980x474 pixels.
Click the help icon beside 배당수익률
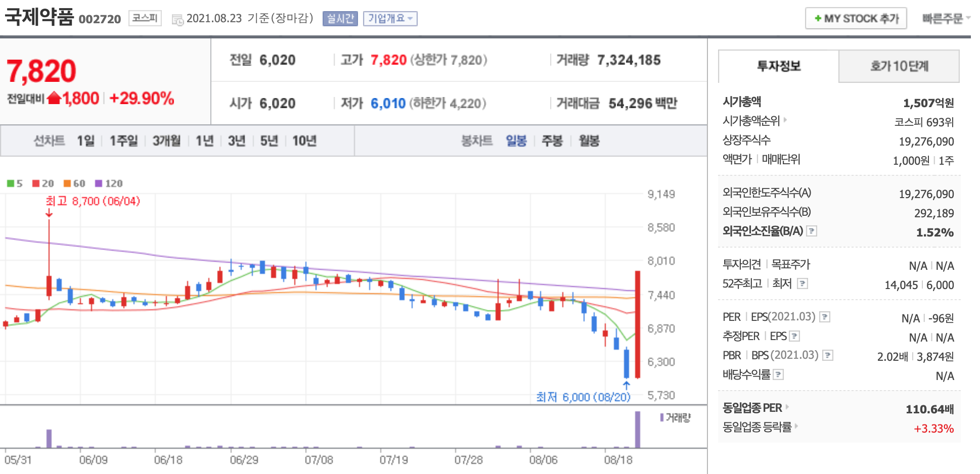(779, 374)
